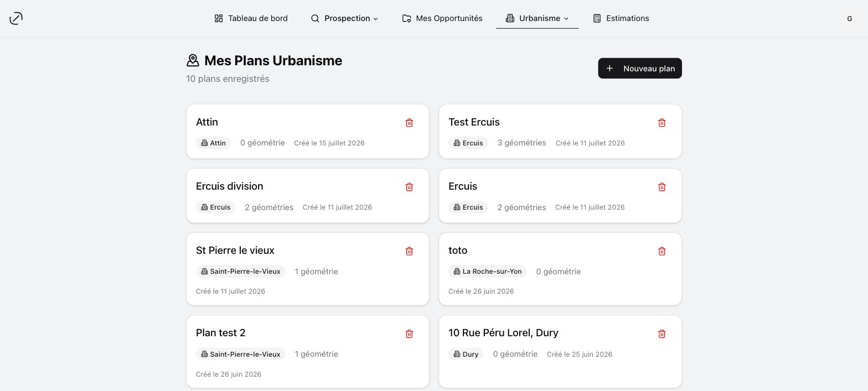
Task: Go to Estimations page
Action: point(621,18)
